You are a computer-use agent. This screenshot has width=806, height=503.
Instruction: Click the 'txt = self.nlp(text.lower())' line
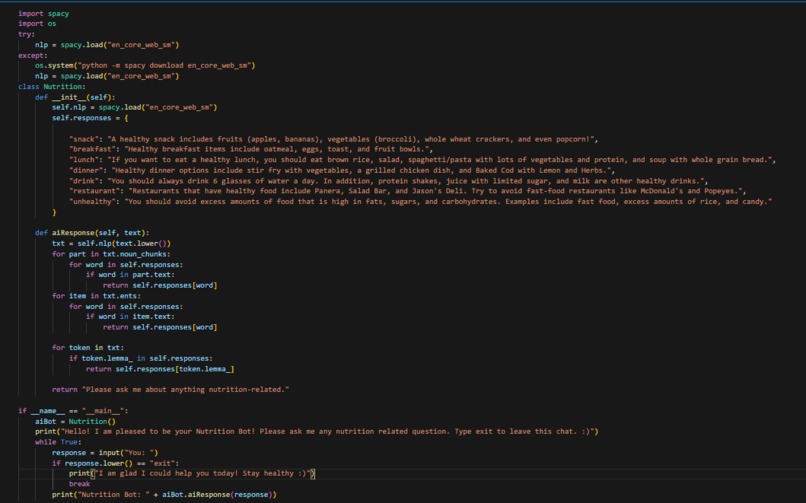111,243
